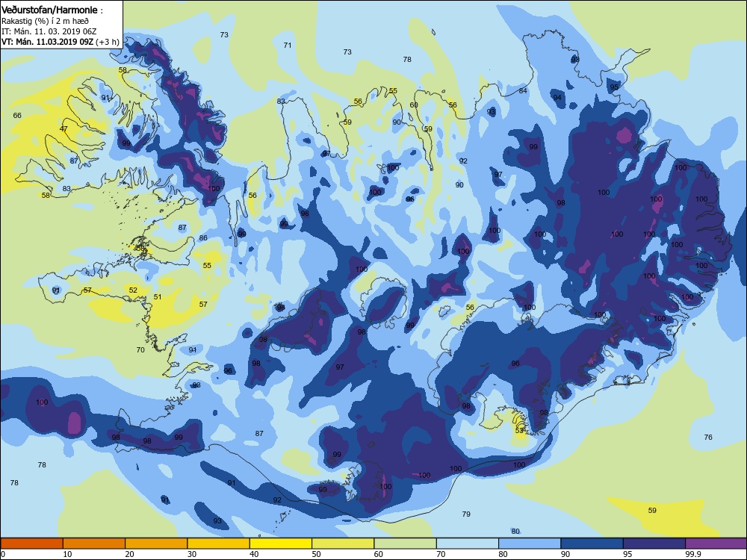Select the 66 humidity value on the map
The height and width of the screenshot is (560, 747).
click(17, 115)
